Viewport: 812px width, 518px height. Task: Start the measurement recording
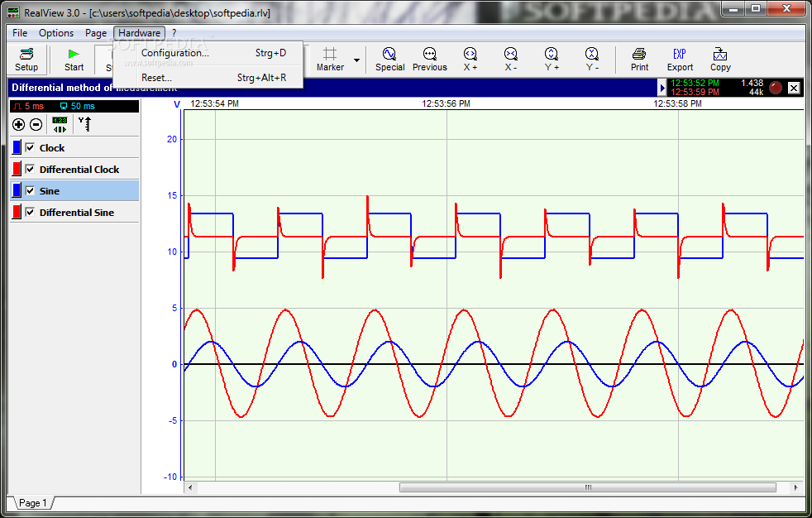pyautogui.click(x=74, y=60)
